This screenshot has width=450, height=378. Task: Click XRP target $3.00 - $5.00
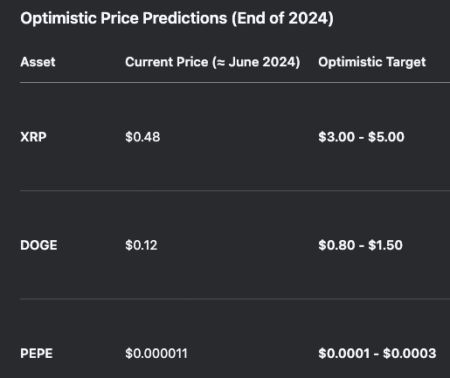click(x=361, y=137)
